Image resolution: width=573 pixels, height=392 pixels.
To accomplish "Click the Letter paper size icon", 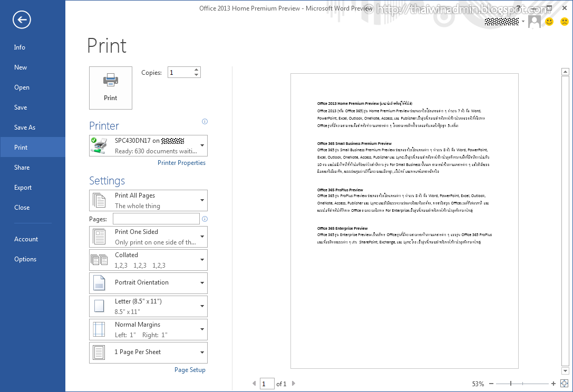I will pos(99,306).
